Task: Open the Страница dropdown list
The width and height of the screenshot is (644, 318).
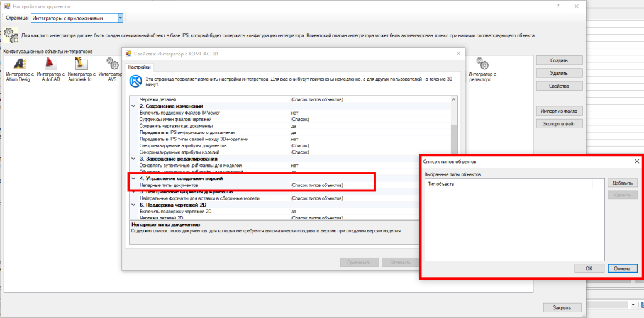Action: coord(121,18)
